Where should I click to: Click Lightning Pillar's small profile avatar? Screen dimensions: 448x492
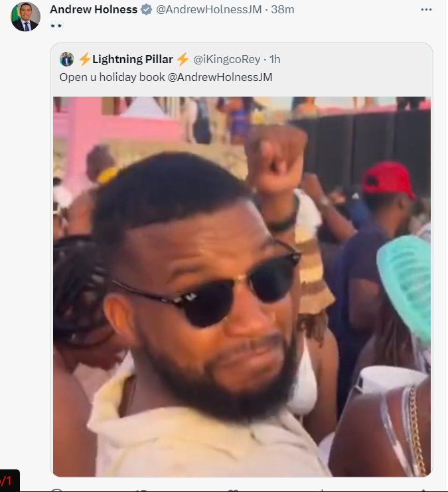tap(66, 59)
